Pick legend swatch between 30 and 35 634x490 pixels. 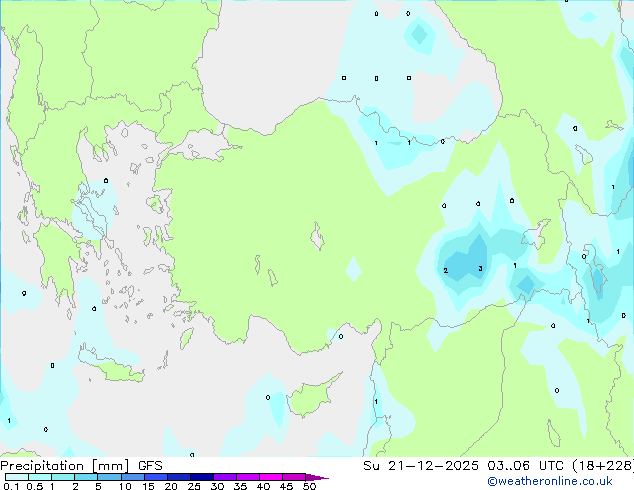point(224,477)
